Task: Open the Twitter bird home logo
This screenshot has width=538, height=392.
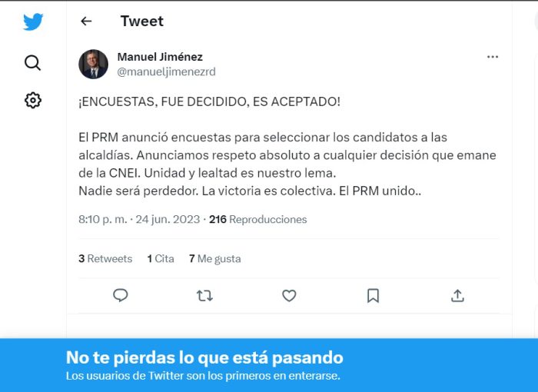Action: click(x=33, y=22)
